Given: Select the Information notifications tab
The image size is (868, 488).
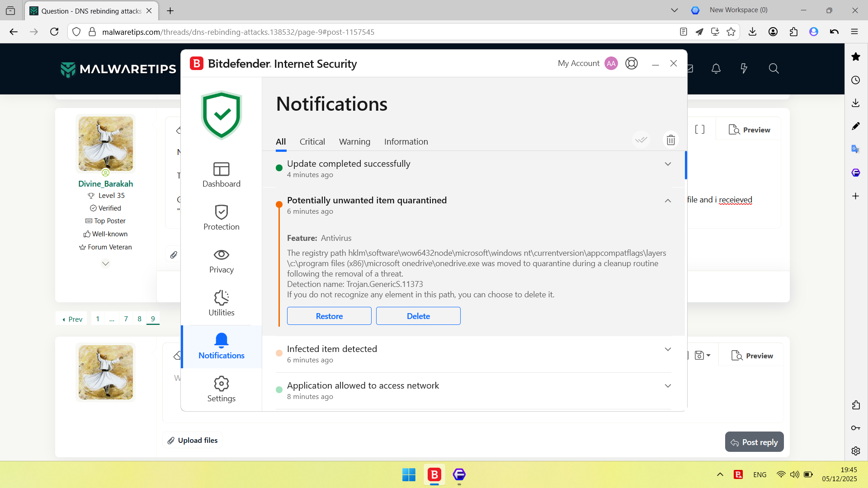Looking at the screenshot, I should point(406,142).
